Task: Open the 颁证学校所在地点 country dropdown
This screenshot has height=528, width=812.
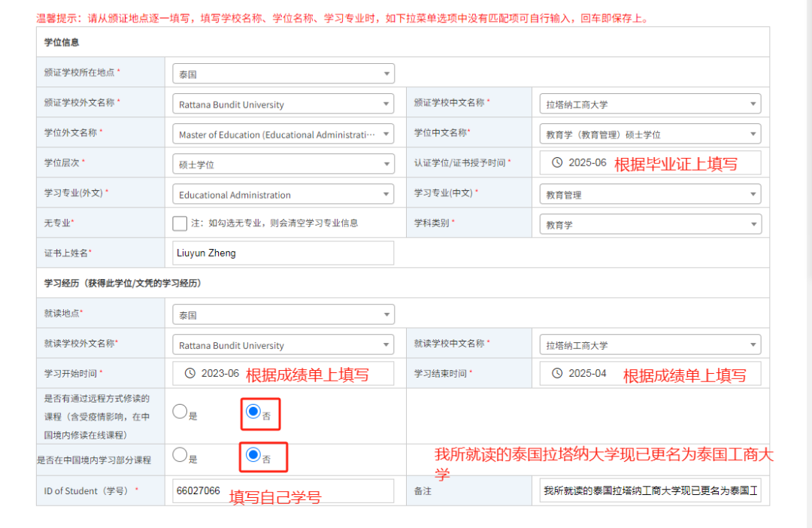Action: click(x=283, y=74)
